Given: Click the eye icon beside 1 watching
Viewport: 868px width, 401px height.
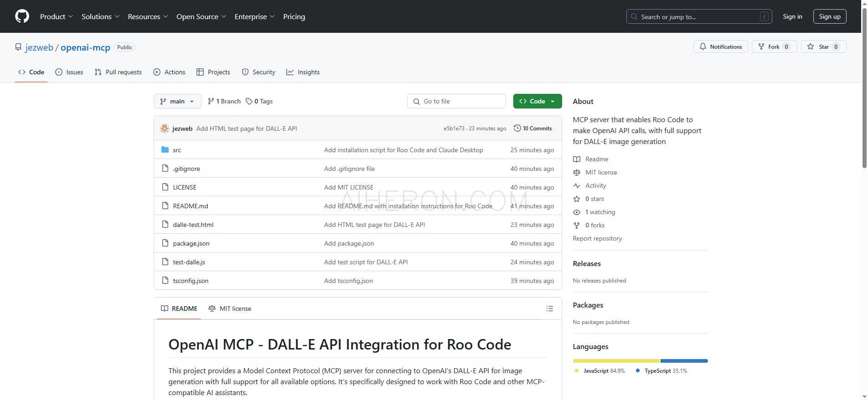Looking at the screenshot, I should click(577, 212).
